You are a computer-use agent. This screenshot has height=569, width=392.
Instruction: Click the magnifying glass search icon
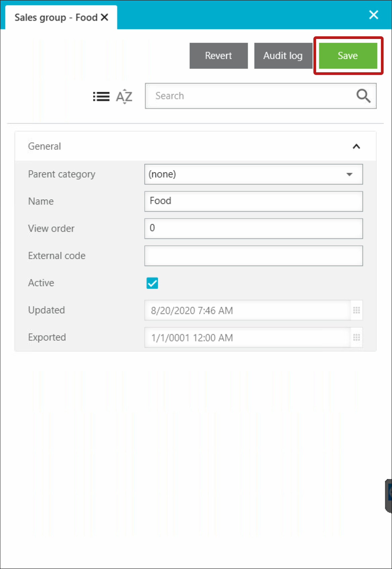[363, 96]
